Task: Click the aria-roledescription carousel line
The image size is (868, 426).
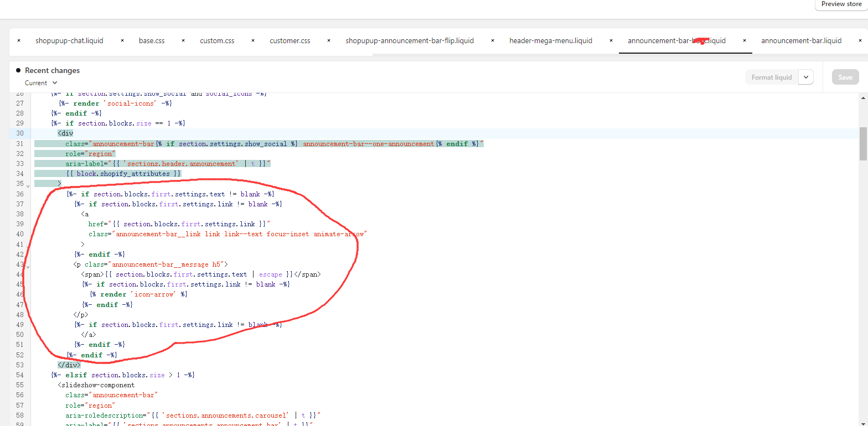Action: tap(193, 415)
